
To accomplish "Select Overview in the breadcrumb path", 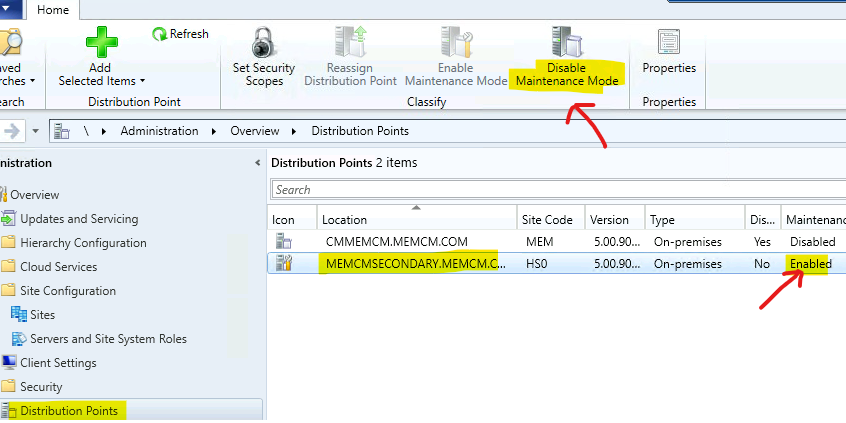I will (x=255, y=131).
